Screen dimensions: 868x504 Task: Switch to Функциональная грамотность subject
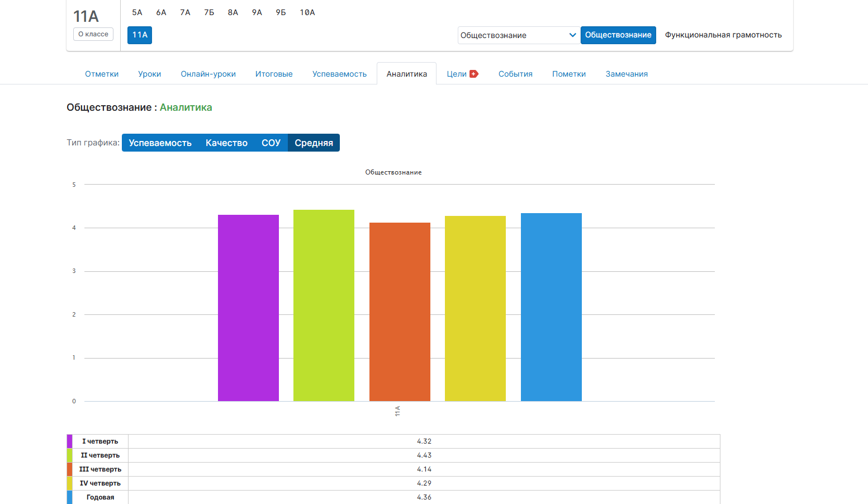(723, 35)
